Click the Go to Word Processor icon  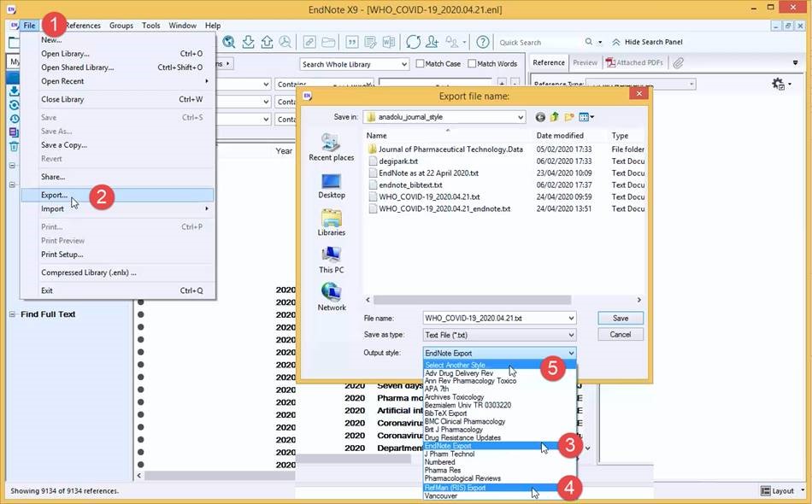388,42
